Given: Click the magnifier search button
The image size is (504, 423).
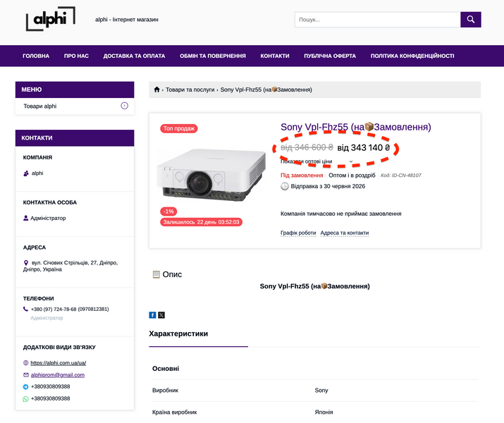Looking at the screenshot, I should 471,20.
